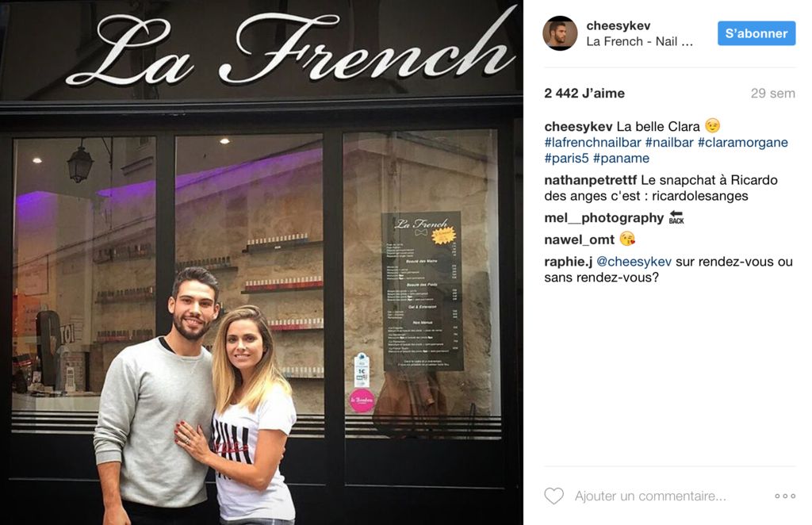
Task: Open the #nailbar hashtag
Action: pos(669,143)
